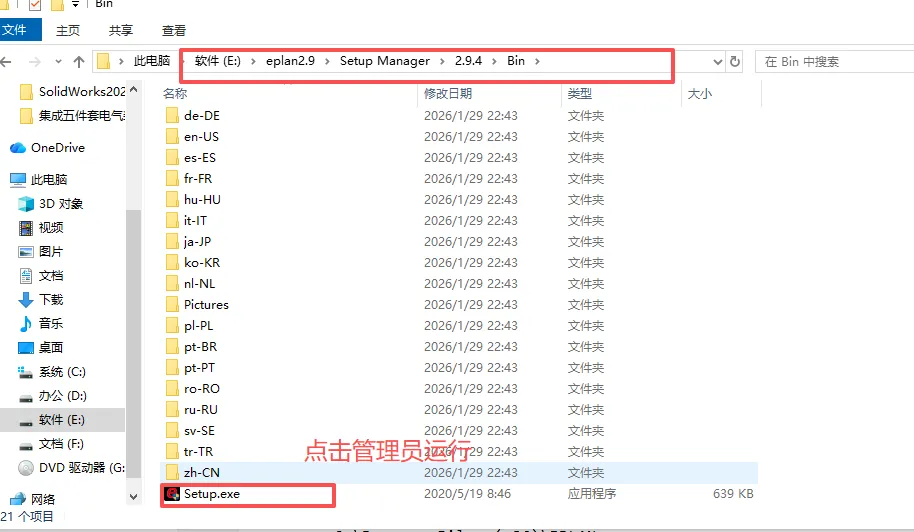Switch to the 共享 tab
The width and height of the screenshot is (914, 532).
click(121, 30)
